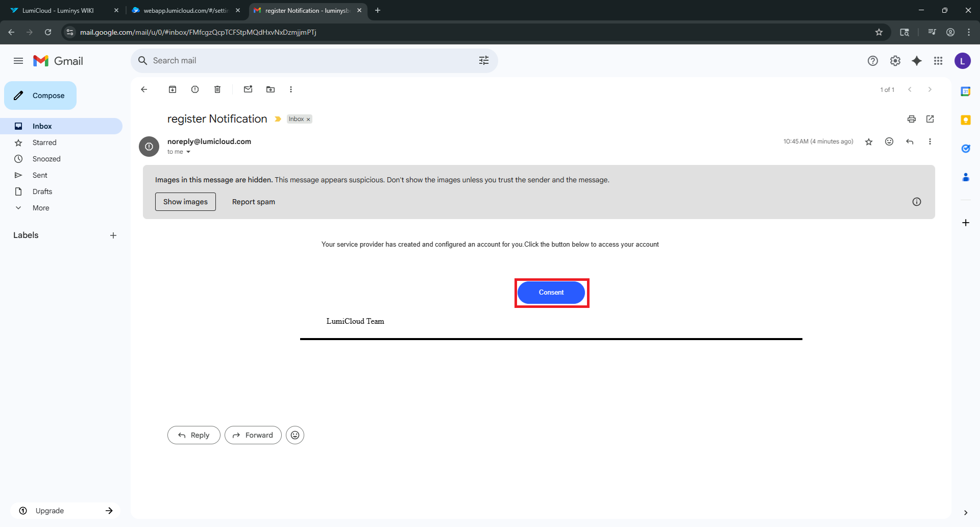Toggle the Gmail main menu hamburger
980x527 pixels.
(x=18, y=61)
